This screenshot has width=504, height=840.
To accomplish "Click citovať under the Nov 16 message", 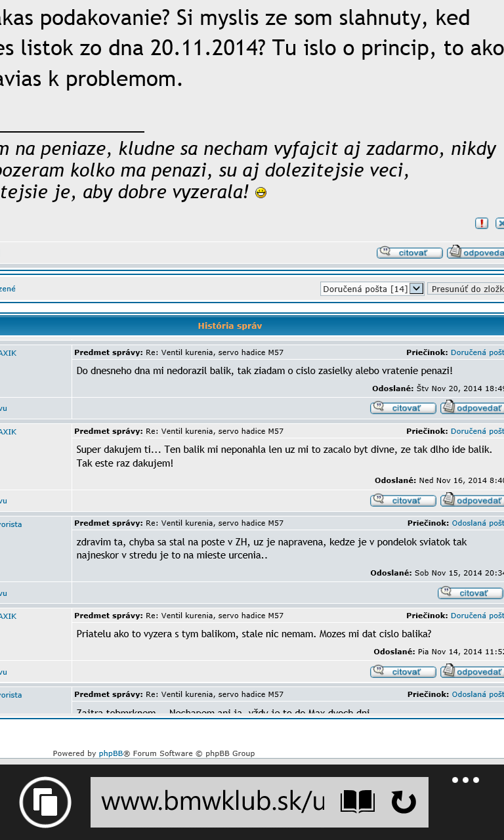I will (x=403, y=500).
